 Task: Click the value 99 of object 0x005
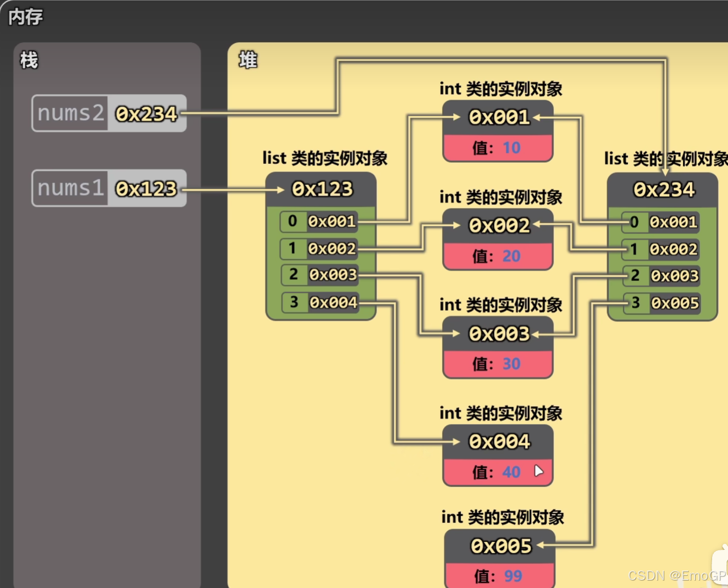513,576
